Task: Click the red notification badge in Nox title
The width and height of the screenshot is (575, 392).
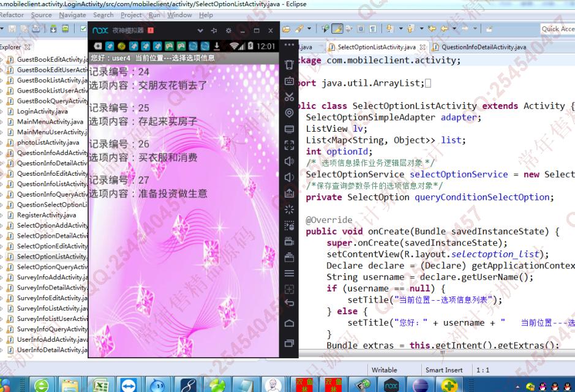Action: pyautogui.click(x=151, y=31)
